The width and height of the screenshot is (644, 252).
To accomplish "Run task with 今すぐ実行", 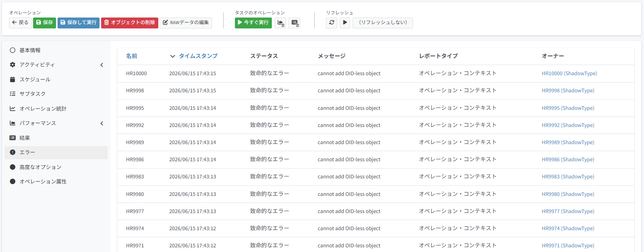I will (253, 23).
